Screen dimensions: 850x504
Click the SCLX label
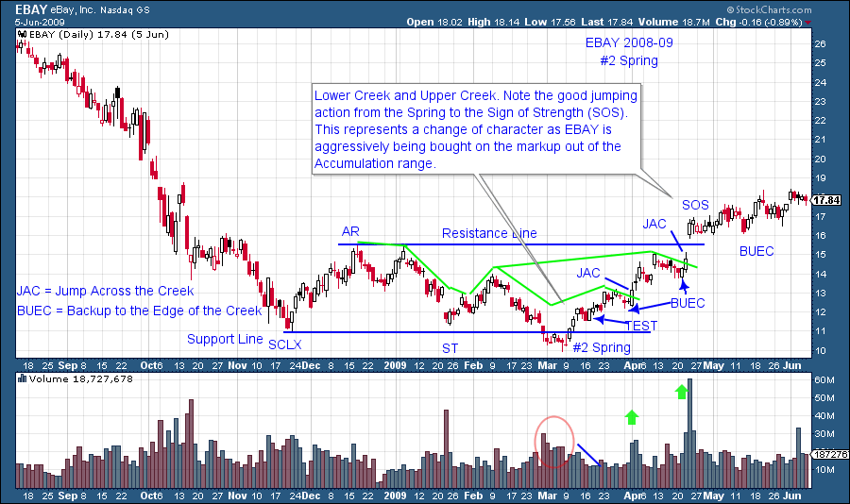click(x=284, y=344)
